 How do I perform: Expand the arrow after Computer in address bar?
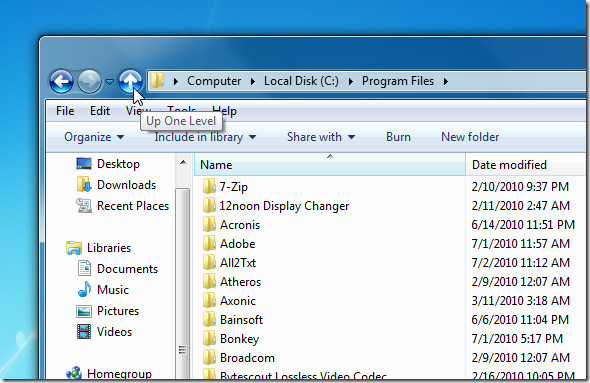tap(252, 81)
